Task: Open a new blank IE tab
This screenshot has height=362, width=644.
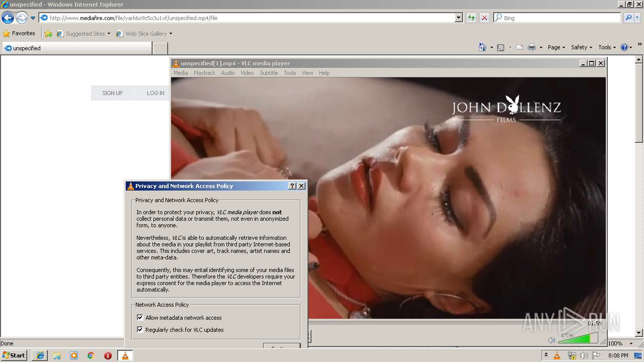Action: point(160,48)
